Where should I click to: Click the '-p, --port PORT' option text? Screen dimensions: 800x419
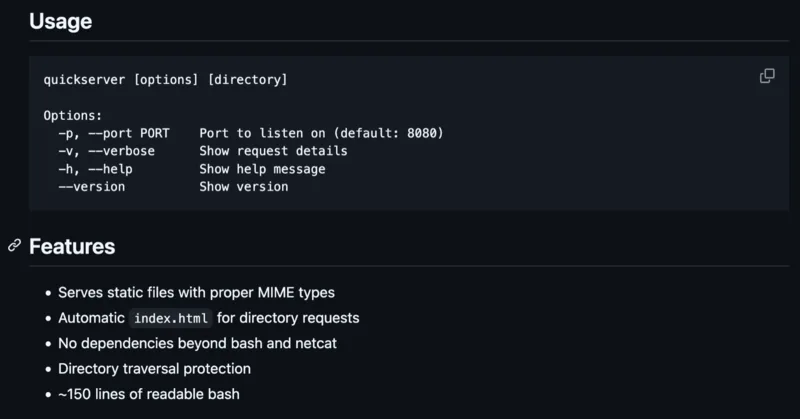tap(114, 133)
